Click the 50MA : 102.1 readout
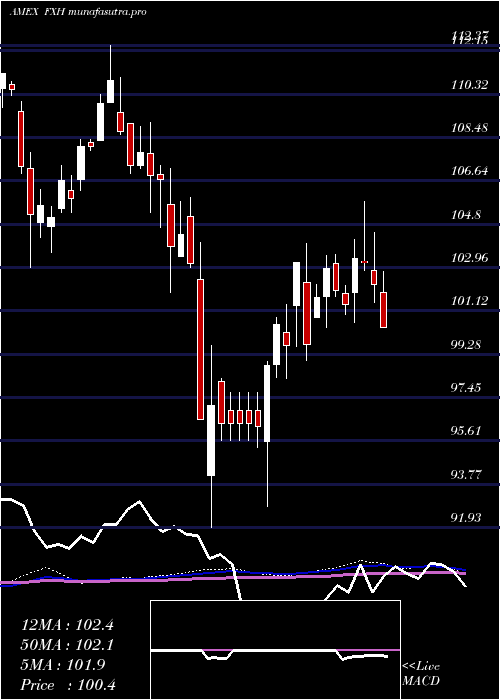This screenshot has height=700, width=500. click(67, 645)
